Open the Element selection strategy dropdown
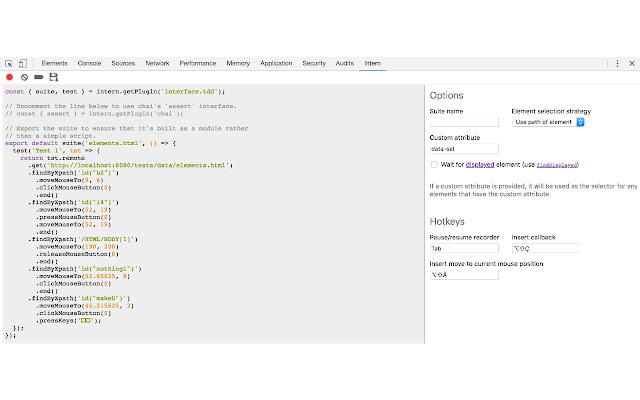 548,122
